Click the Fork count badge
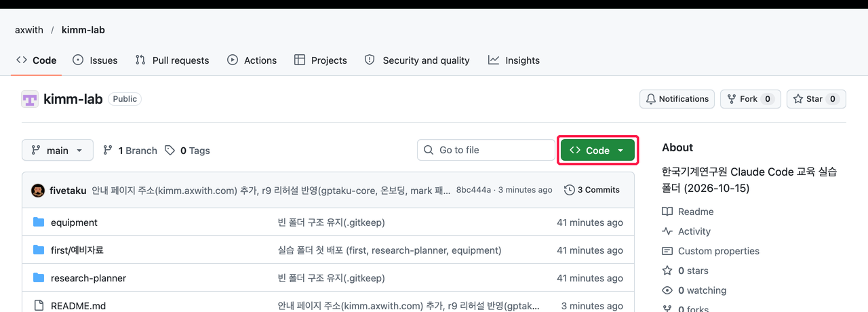 (768, 99)
